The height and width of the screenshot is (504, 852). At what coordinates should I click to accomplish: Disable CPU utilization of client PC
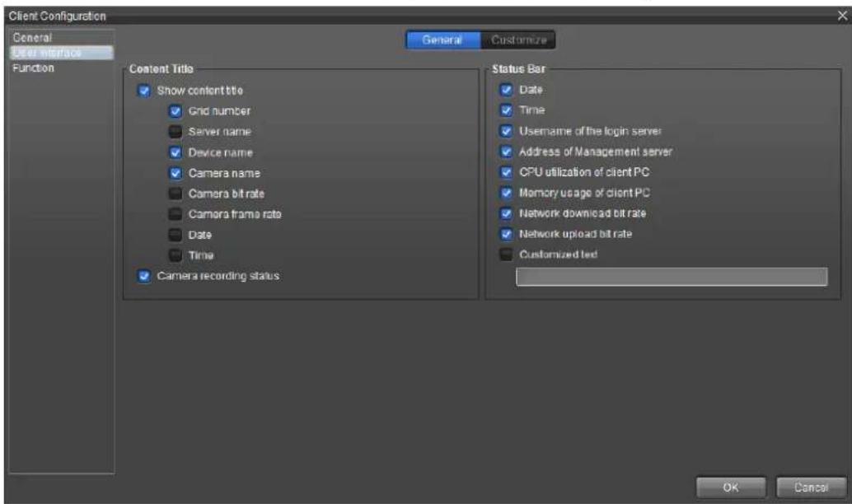coord(506,172)
